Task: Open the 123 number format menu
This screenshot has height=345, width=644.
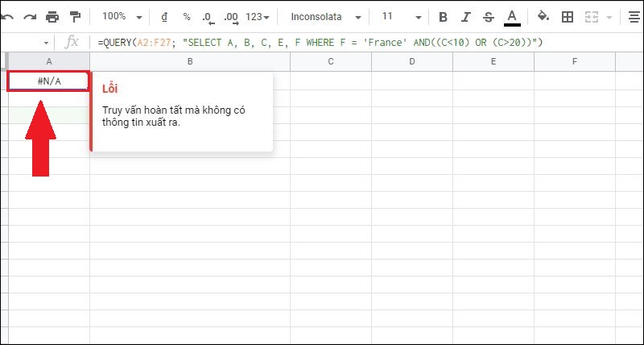Action: (259, 16)
